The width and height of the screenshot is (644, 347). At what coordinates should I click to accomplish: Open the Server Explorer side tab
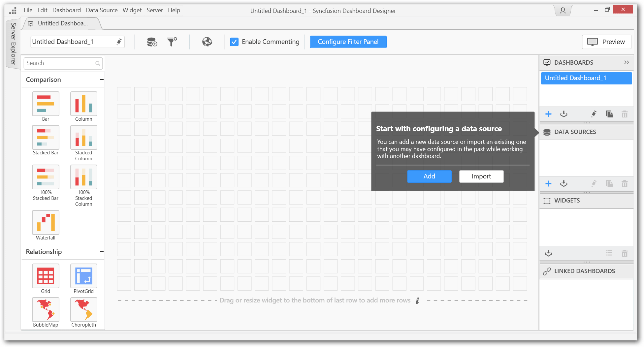(x=13, y=44)
